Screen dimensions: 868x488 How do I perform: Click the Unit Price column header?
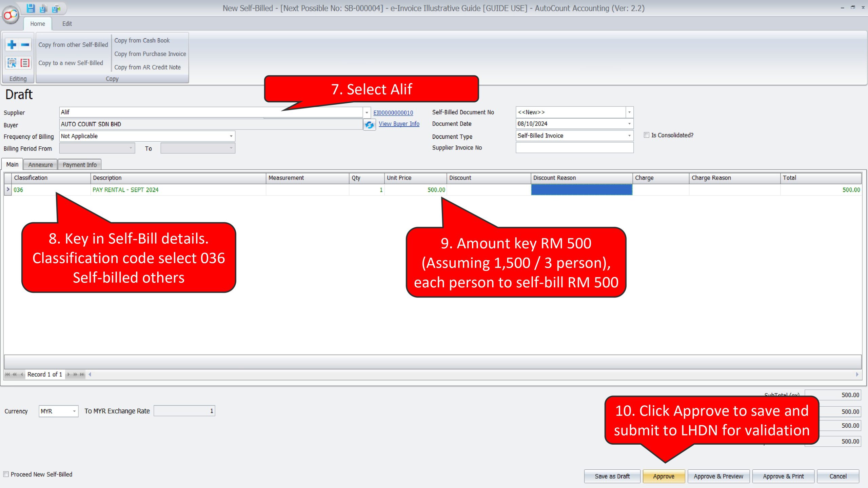click(x=415, y=178)
